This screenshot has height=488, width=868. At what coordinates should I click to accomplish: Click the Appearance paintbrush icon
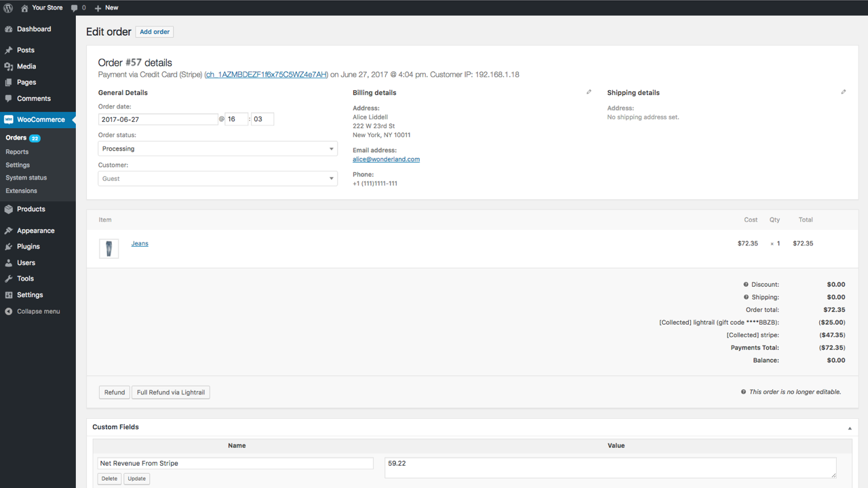[9, 230]
